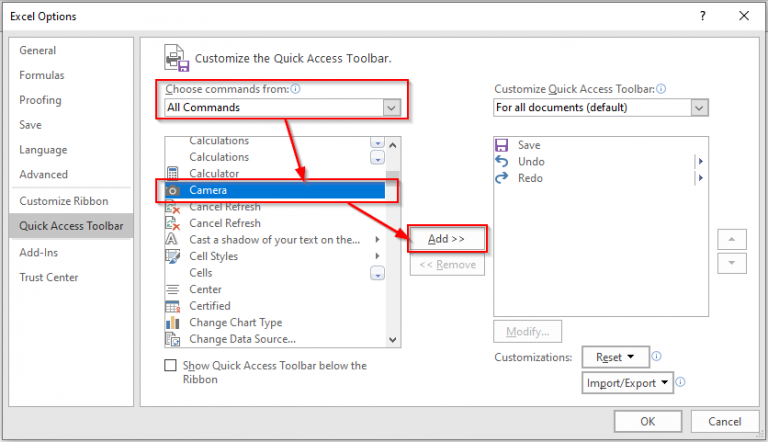Open For all documents (default) dropdown
The height and width of the screenshot is (442, 768).
pyautogui.click(x=601, y=107)
